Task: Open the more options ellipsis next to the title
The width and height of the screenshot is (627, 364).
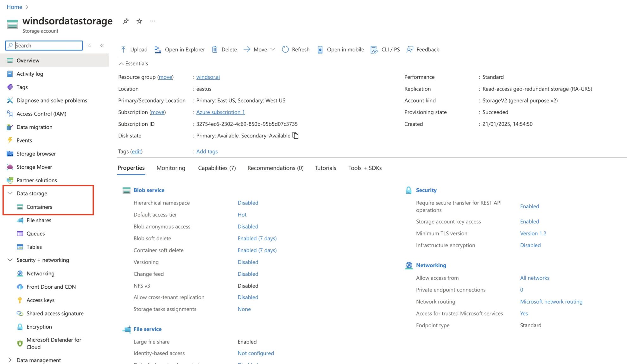Action: (153, 21)
